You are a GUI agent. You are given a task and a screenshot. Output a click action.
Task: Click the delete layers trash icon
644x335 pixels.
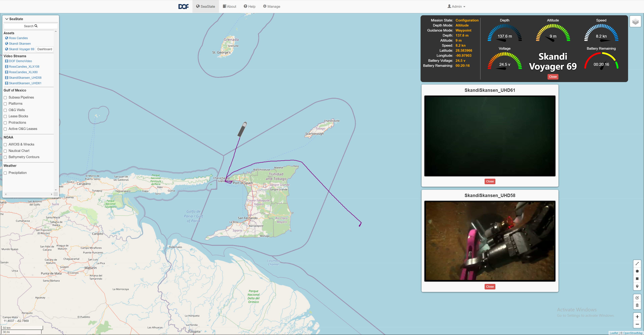637,305
